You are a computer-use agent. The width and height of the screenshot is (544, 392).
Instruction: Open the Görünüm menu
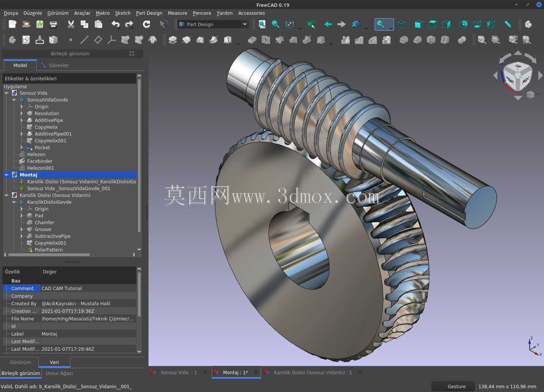[x=58, y=13]
